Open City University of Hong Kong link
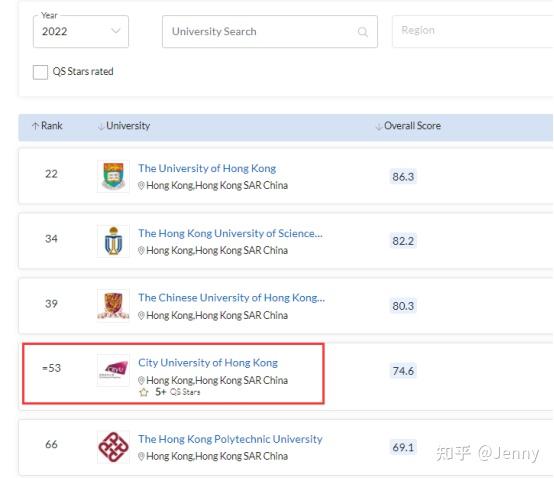This screenshot has height=478, width=554. click(x=208, y=363)
